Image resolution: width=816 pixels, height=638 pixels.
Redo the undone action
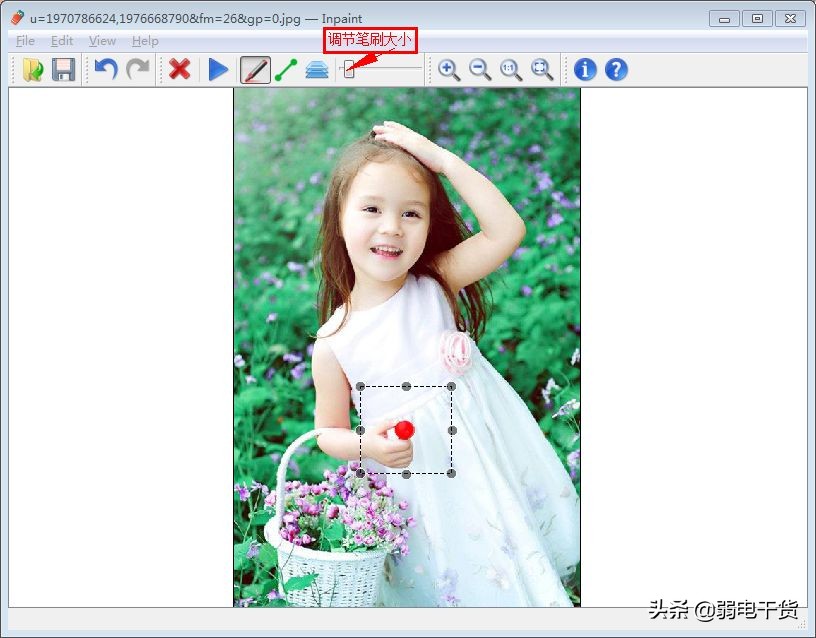click(138, 70)
